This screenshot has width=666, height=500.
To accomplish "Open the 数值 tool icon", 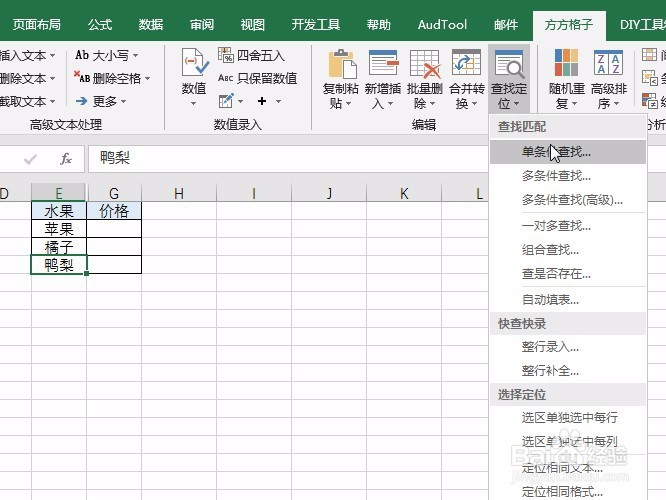I will pos(194,62).
